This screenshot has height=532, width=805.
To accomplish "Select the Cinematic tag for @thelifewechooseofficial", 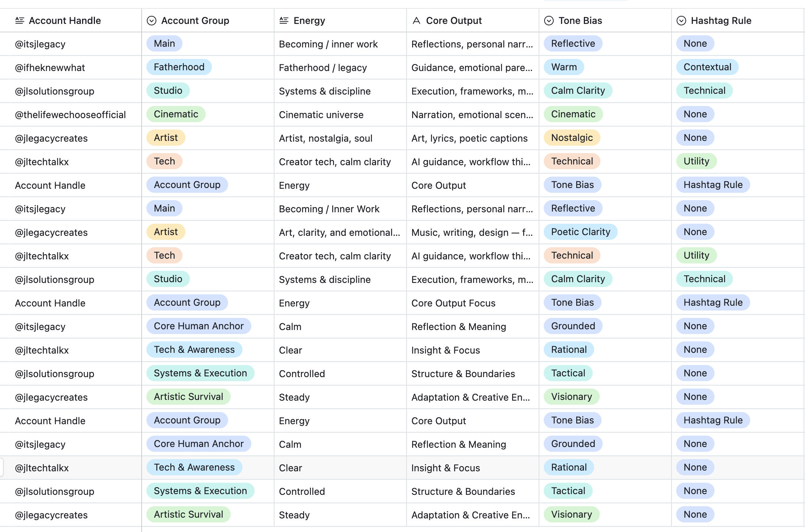I will (176, 114).
